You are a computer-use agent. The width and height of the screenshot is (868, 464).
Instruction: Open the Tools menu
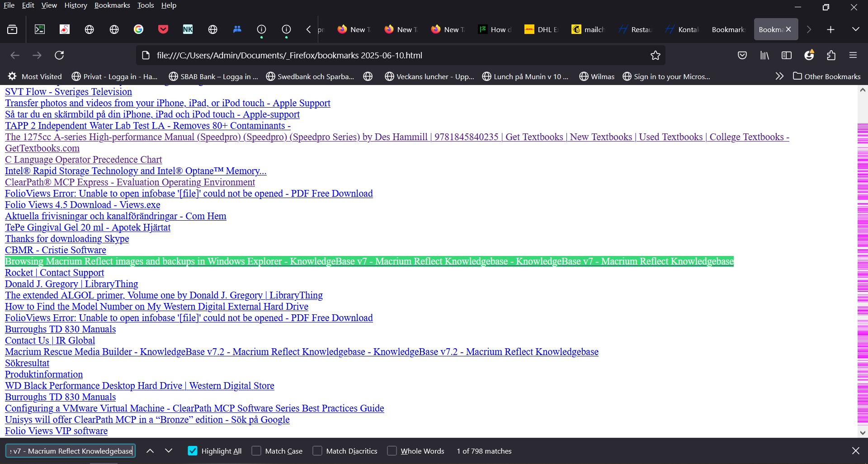click(146, 5)
